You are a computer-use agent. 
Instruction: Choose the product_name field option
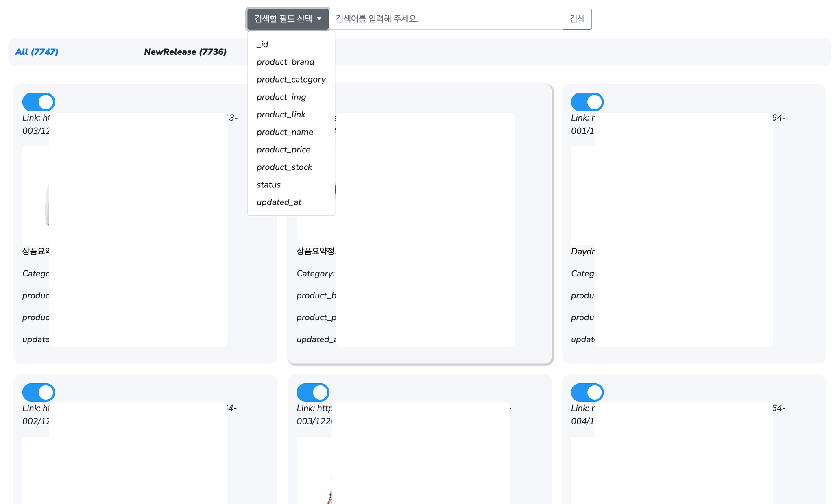click(285, 132)
